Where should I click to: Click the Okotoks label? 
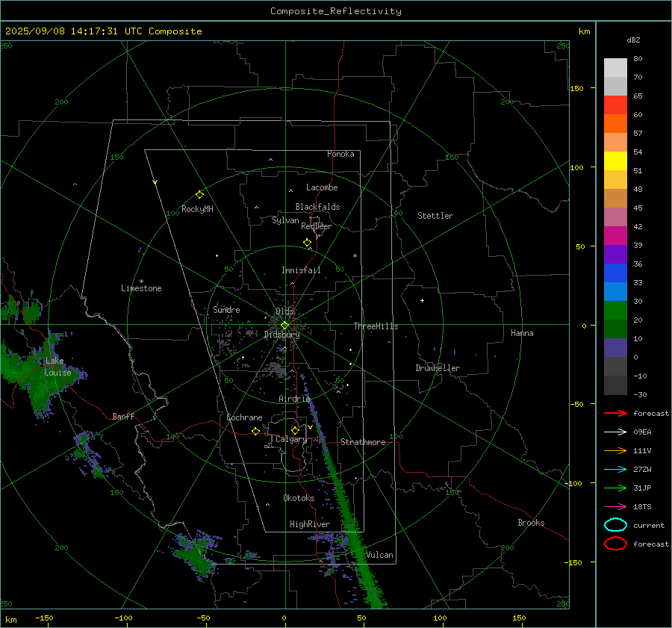(299, 498)
